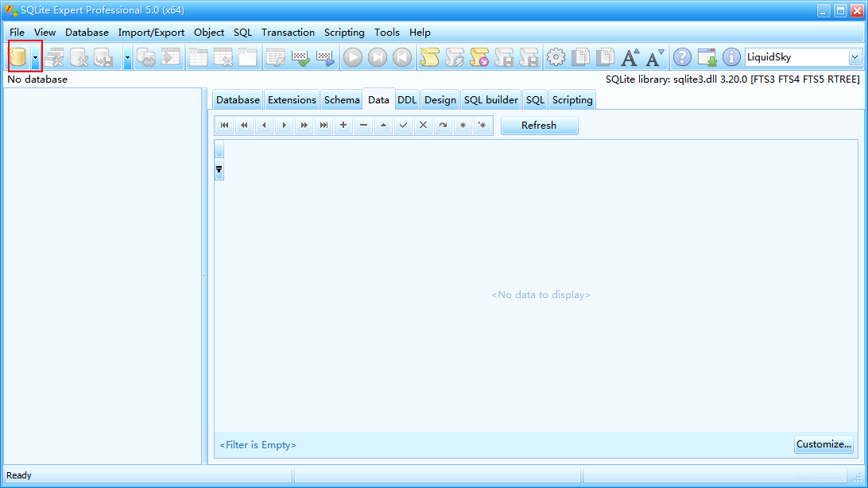
Task: Click the New Table toolbar icon
Action: (198, 57)
